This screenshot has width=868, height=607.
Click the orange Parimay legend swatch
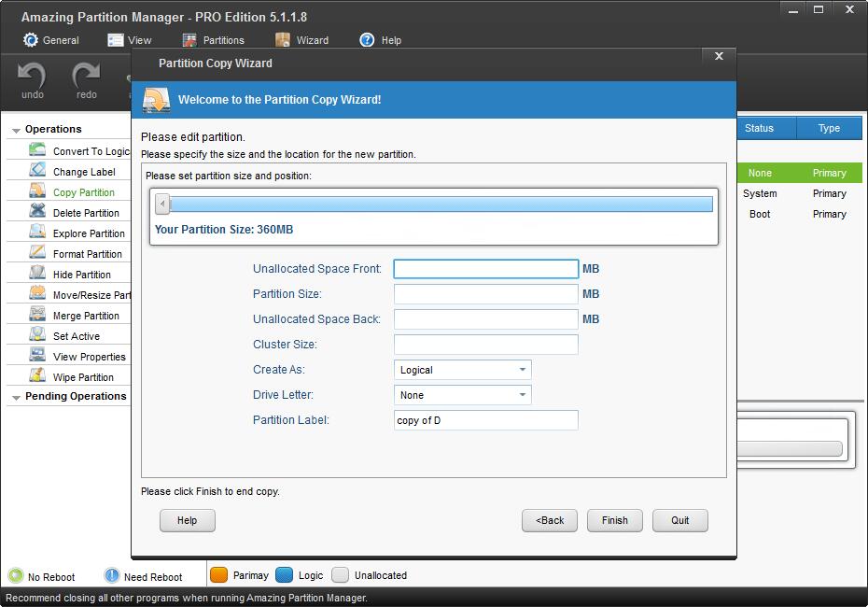[219, 575]
